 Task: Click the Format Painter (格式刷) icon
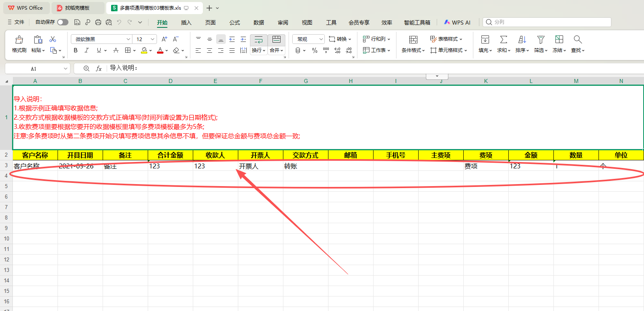tap(19, 40)
